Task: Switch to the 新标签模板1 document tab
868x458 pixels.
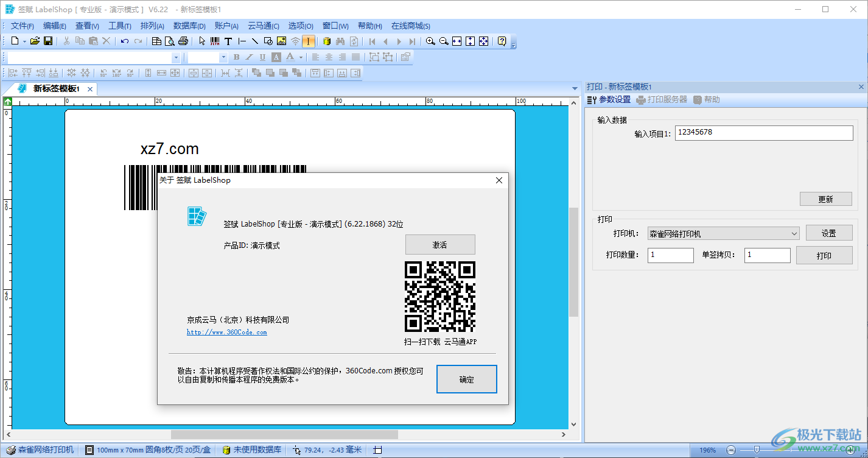Action: tap(56, 89)
